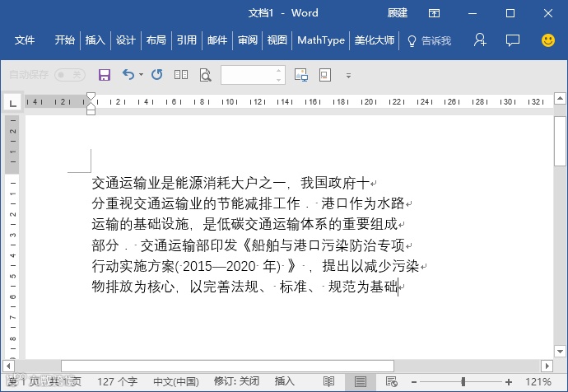Click the tab stop selector L button
Image resolution: width=568 pixels, height=392 pixels.
13,103
